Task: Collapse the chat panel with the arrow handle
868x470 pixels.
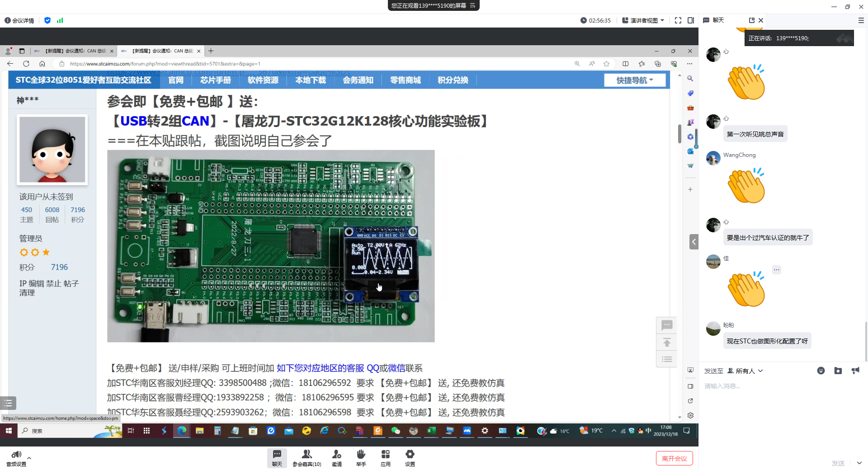Action: click(694, 242)
